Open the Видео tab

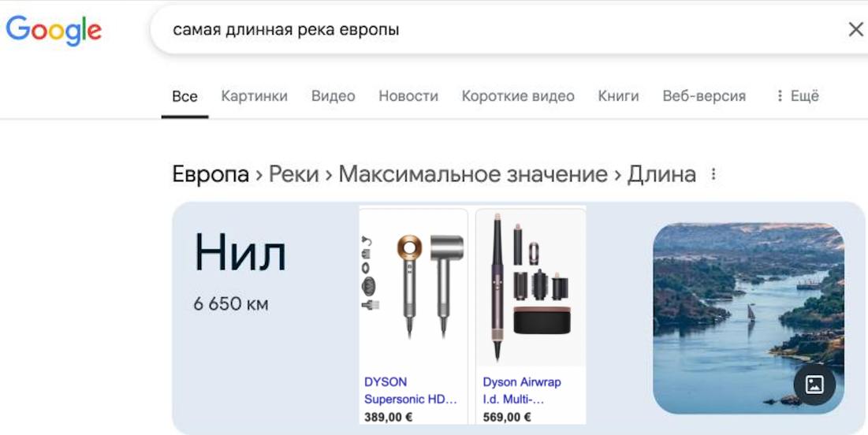click(x=333, y=96)
